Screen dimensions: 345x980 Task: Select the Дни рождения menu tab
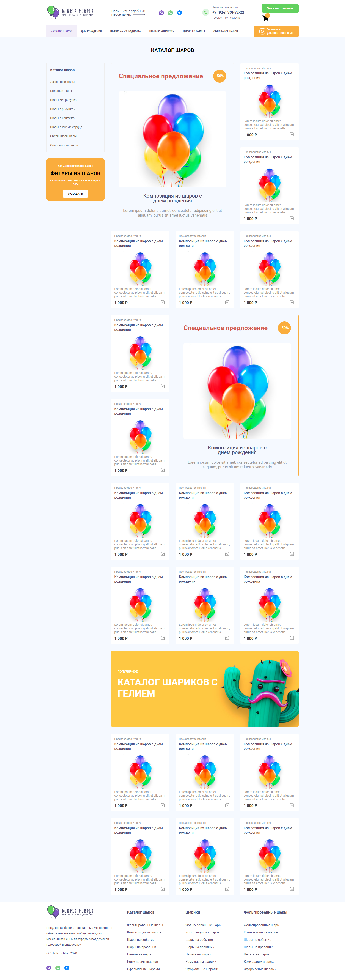click(x=91, y=31)
